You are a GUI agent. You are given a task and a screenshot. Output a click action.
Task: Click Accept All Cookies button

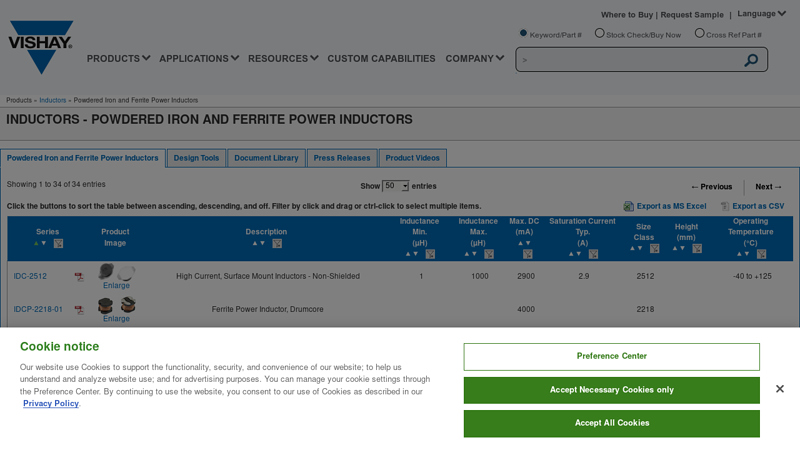[612, 423]
